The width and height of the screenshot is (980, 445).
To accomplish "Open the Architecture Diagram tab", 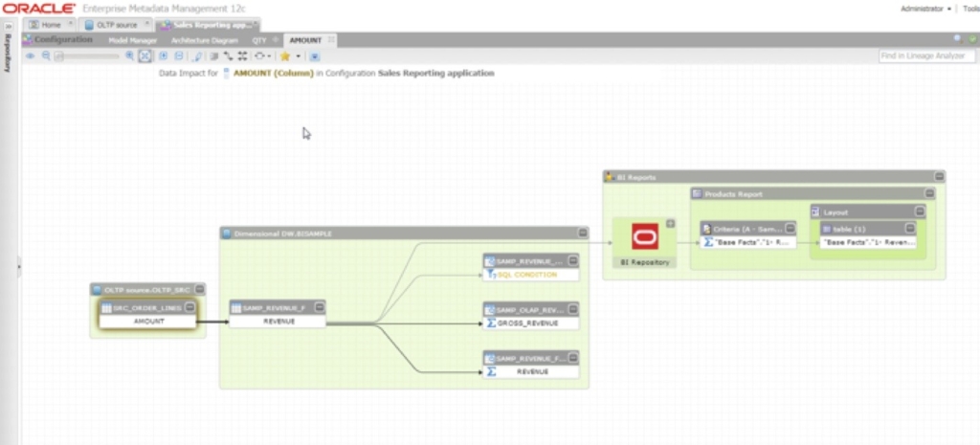I will pyautogui.click(x=205, y=40).
